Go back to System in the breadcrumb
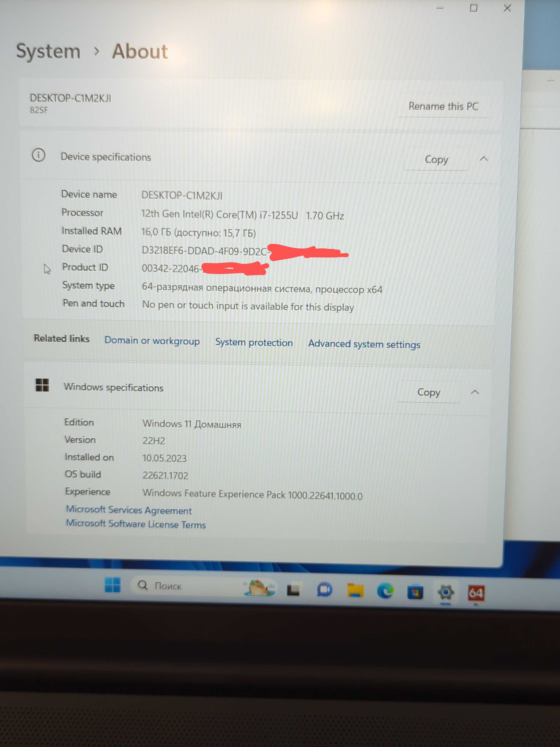 click(49, 52)
